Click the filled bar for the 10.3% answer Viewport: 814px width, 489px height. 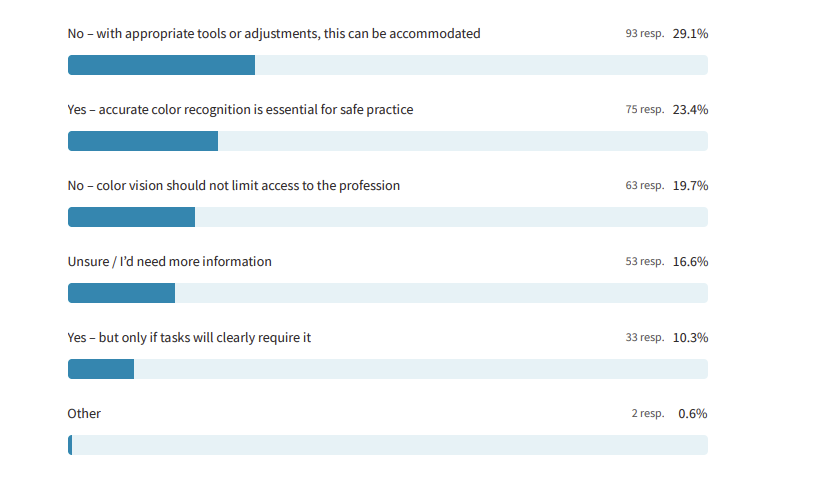101,369
